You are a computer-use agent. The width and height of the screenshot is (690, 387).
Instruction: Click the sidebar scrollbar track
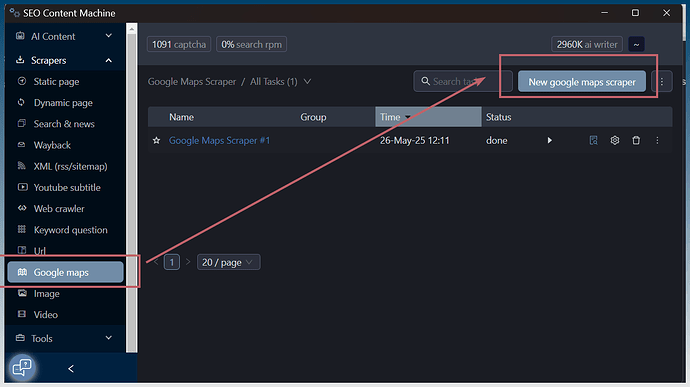pos(132,193)
